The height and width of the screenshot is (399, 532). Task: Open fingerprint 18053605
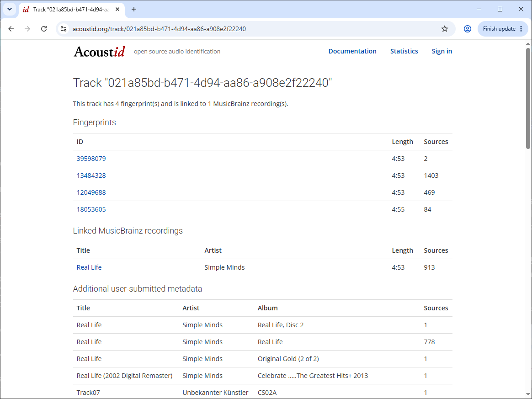tap(91, 209)
